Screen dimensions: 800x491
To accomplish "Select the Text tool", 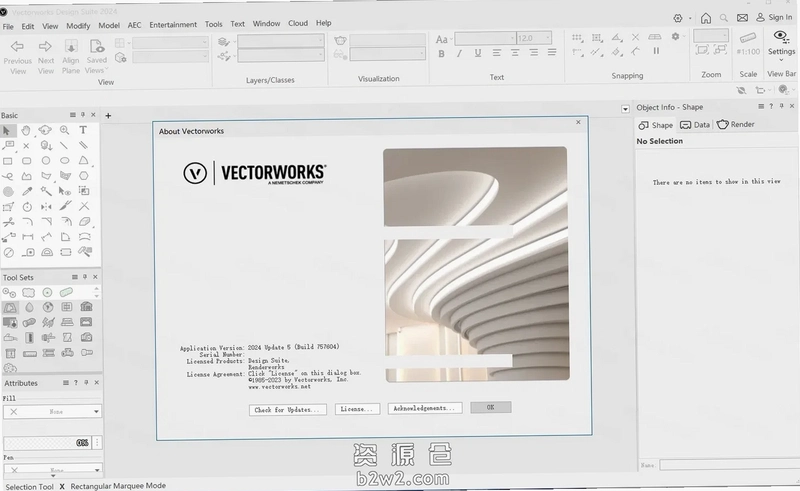I will 83,131.
